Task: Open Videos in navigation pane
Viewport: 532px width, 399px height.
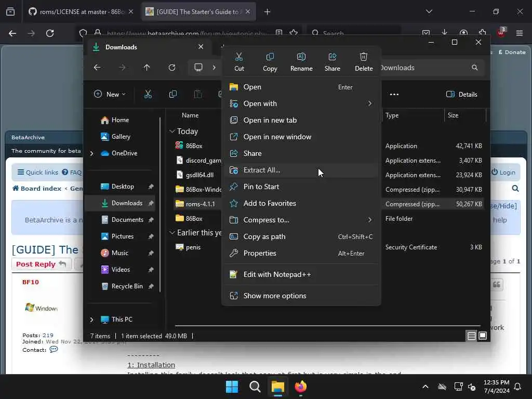Action: tap(122, 270)
